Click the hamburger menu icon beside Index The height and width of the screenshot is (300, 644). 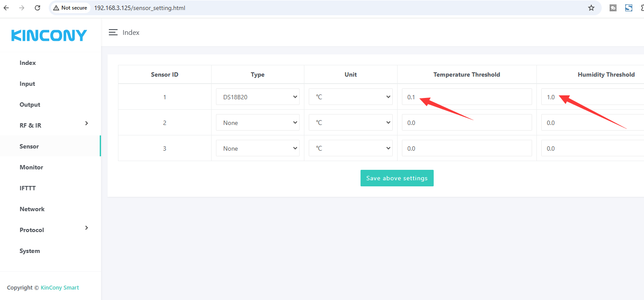113,33
